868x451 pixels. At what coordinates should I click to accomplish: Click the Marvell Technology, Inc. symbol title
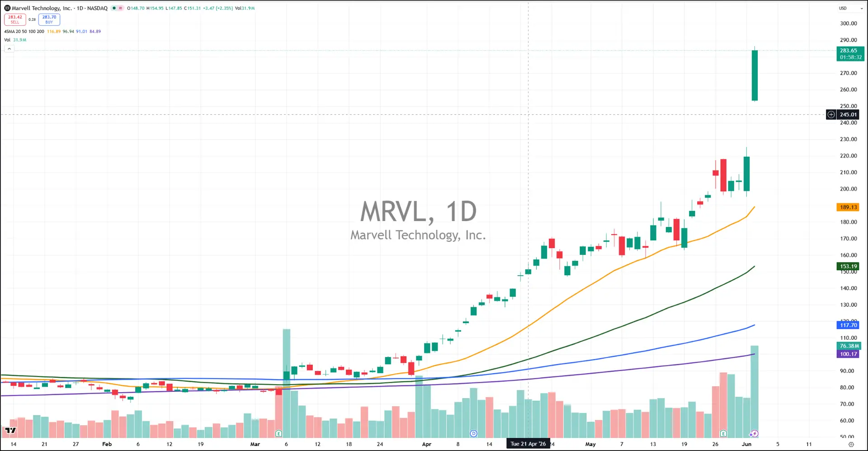pyautogui.click(x=42, y=8)
